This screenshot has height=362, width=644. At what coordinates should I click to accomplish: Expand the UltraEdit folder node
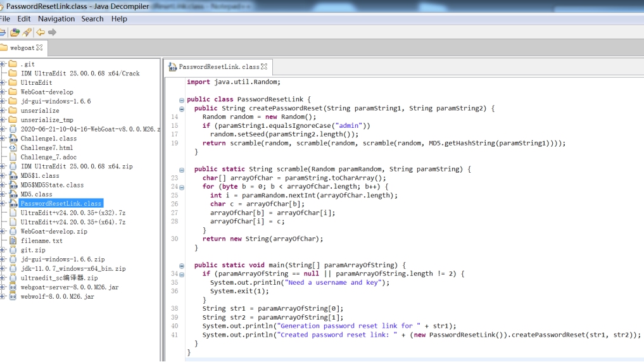[3, 82]
